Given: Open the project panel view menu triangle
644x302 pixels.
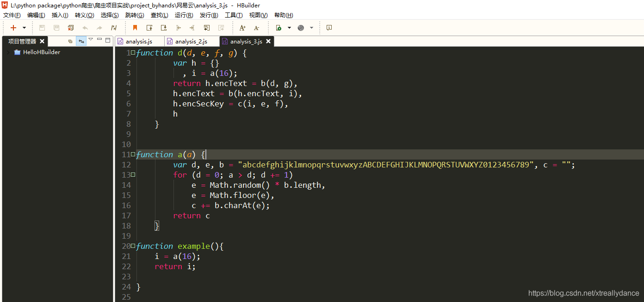Looking at the screenshot, I should coord(91,40).
